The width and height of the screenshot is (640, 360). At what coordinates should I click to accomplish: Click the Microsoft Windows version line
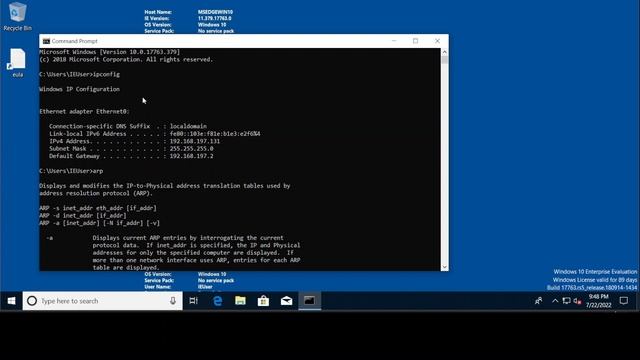109,52
